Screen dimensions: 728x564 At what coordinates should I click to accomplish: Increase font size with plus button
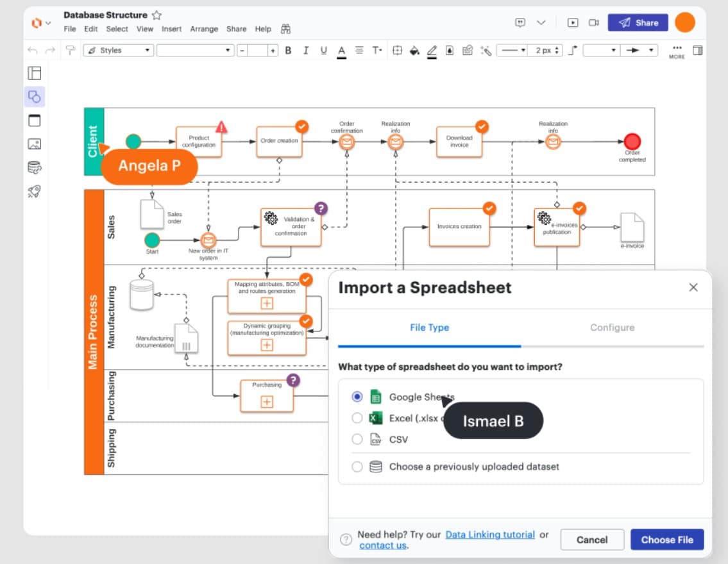pyautogui.click(x=273, y=50)
